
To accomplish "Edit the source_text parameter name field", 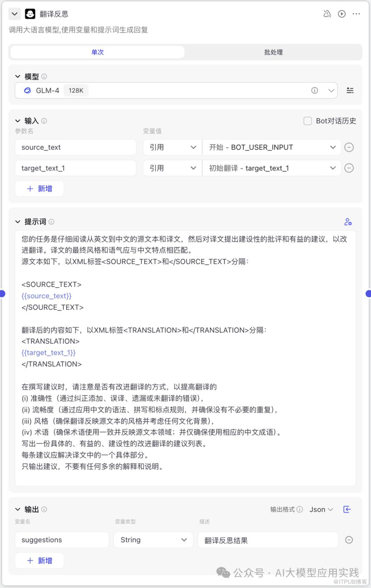I will click(x=75, y=147).
